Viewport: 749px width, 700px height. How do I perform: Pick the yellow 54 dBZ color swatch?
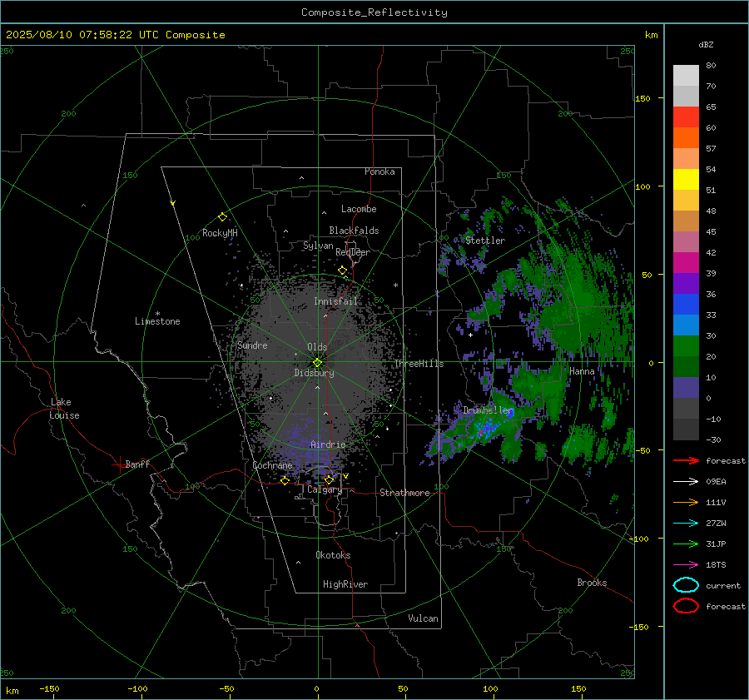point(686,179)
